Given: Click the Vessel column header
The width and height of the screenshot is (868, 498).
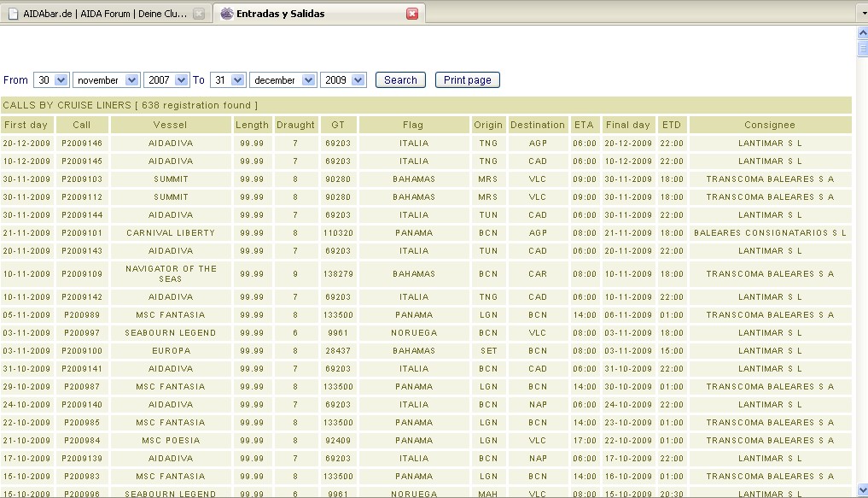Looking at the screenshot, I should pos(171,125).
